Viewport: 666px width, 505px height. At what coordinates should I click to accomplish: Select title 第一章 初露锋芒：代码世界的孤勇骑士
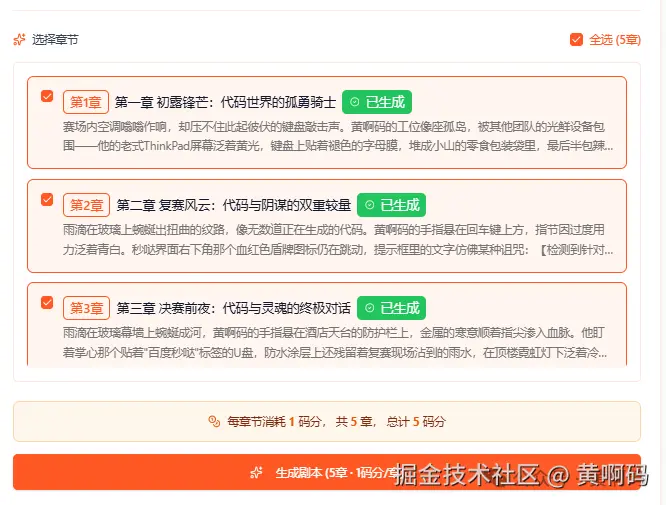pyautogui.click(x=225, y=102)
